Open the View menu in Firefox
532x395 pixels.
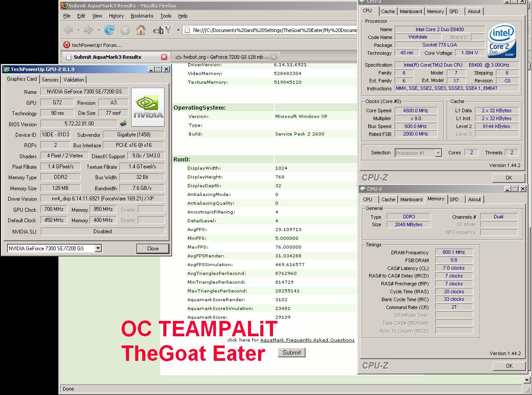pos(97,16)
